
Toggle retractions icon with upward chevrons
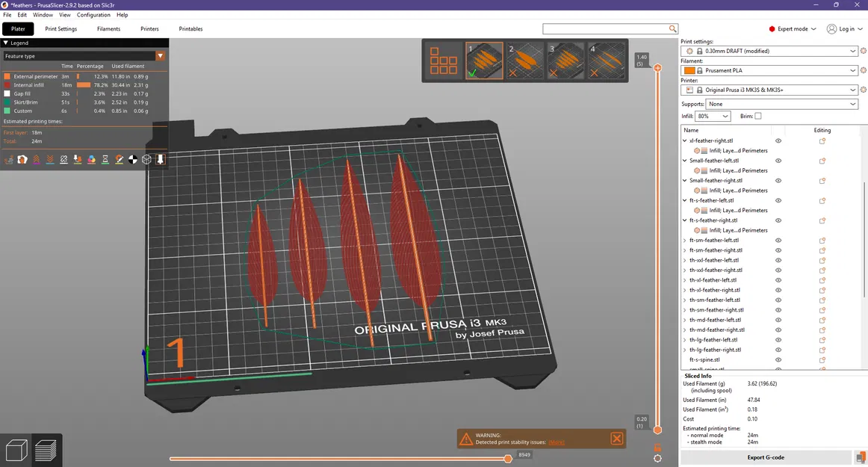click(x=36, y=160)
